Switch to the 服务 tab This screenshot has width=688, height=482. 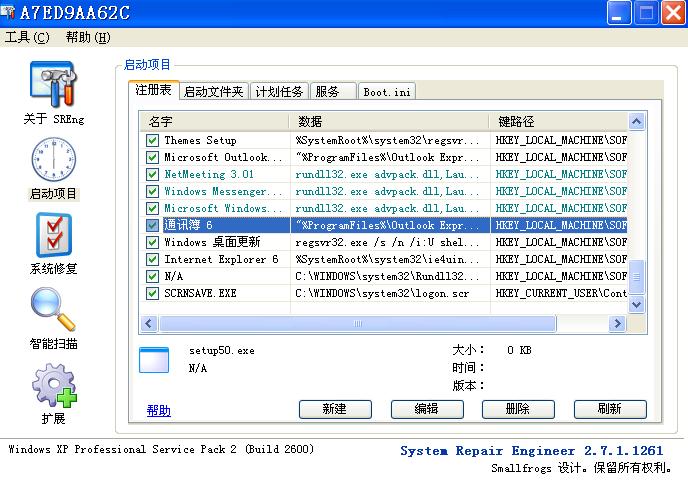(333, 92)
